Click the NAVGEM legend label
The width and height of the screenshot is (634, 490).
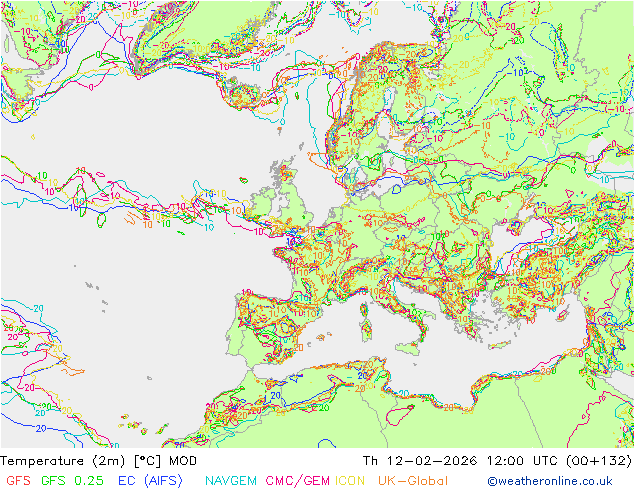click(x=231, y=481)
